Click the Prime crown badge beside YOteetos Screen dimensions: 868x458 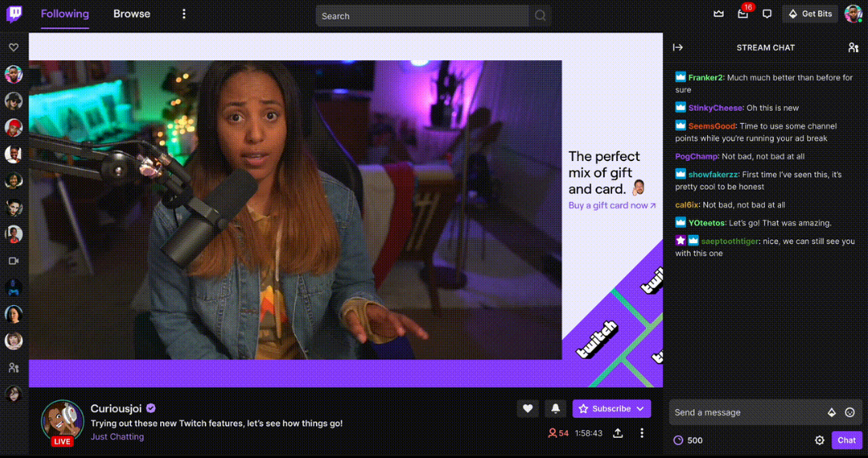(x=680, y=223)
